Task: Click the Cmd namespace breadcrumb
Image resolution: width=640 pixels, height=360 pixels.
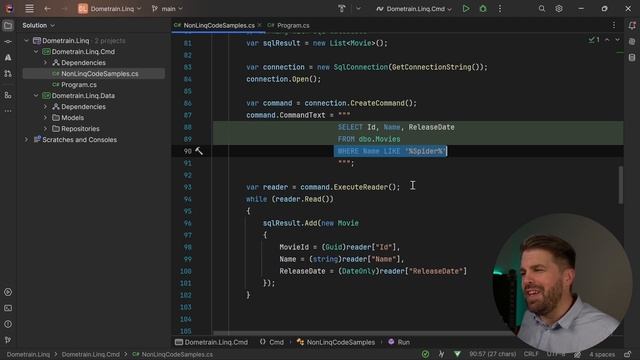Action: tap(272, 342)
